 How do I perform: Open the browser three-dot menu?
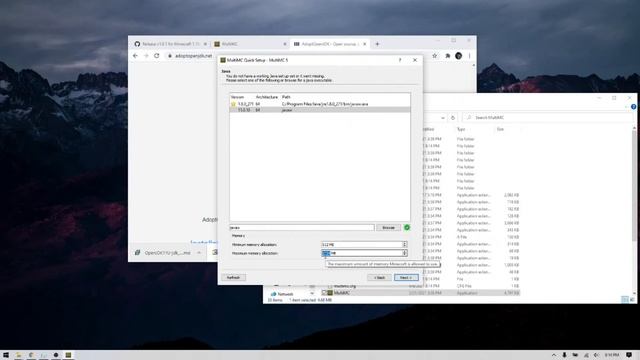(469, 56)
